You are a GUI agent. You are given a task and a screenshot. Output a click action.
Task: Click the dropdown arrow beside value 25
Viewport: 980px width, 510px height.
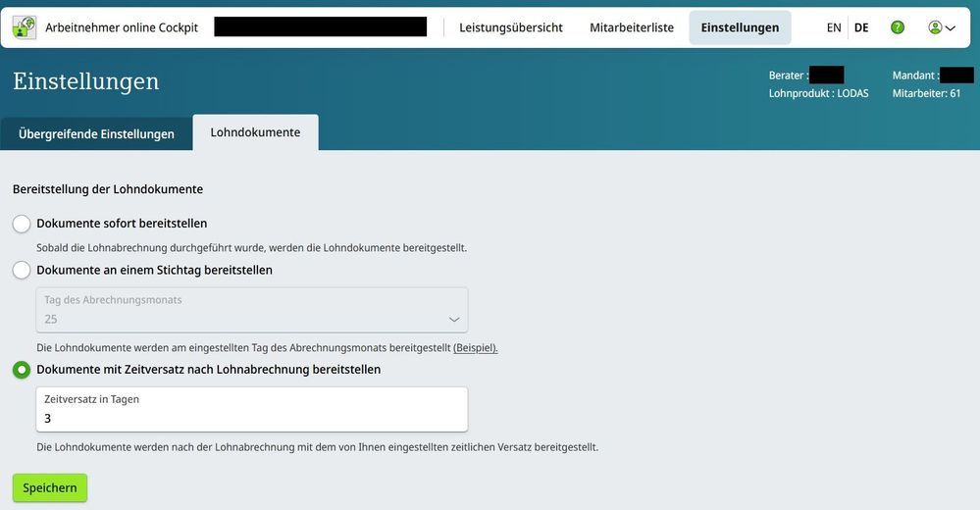click(x=454, y=320)
